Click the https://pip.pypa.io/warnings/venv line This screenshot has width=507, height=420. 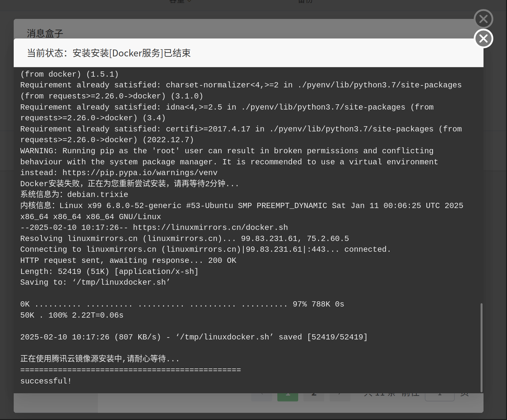(x=119, y=172)
